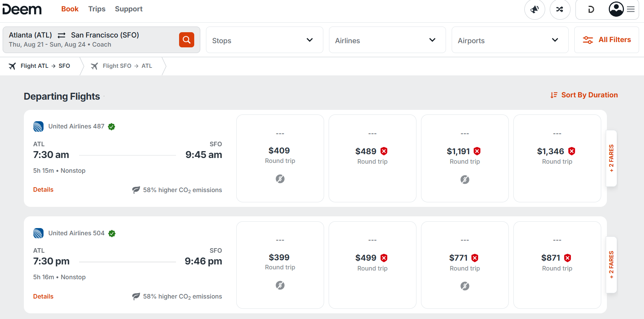Click green verified badge for United 487
The image size is (644, 319).
[x=111, y=127]
